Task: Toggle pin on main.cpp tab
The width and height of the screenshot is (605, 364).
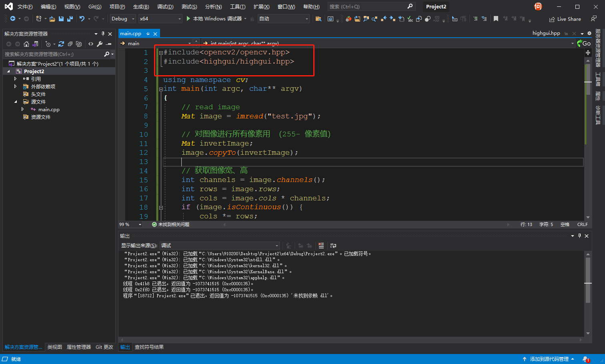Action: (x=148, y=34)
